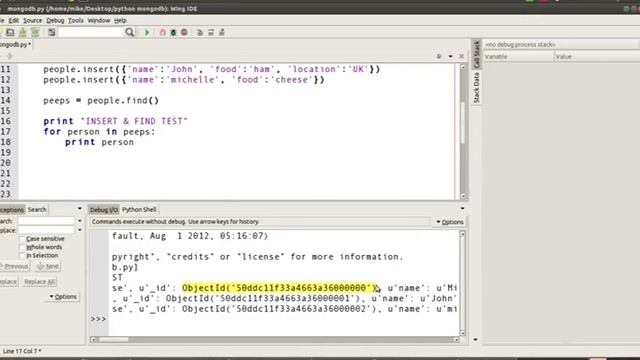Click the line 11 people.insert John code
Screen dimensions: 640x360
(211, 69)
